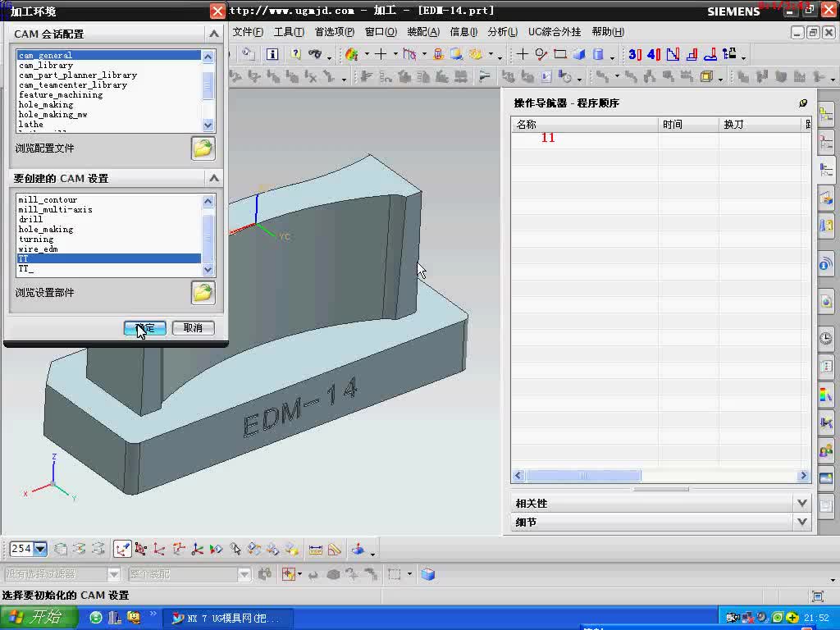Click the point plus icon beside the circle tool
This screenshot has height=630, width=840.
(523, 54)
